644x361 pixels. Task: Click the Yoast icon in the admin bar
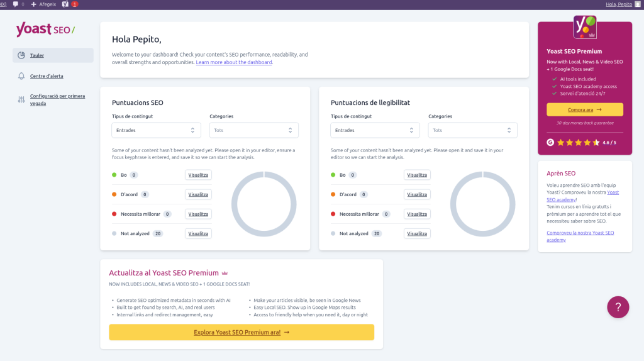tap(65, 4)
